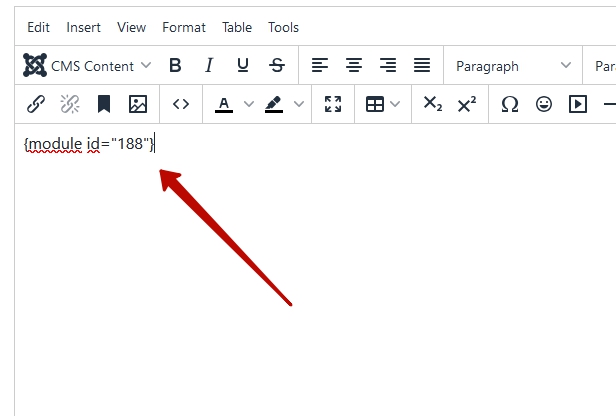The width and height of the screenshot is (616, 416).
Task: Click the insert media icon
Action: 578,104
